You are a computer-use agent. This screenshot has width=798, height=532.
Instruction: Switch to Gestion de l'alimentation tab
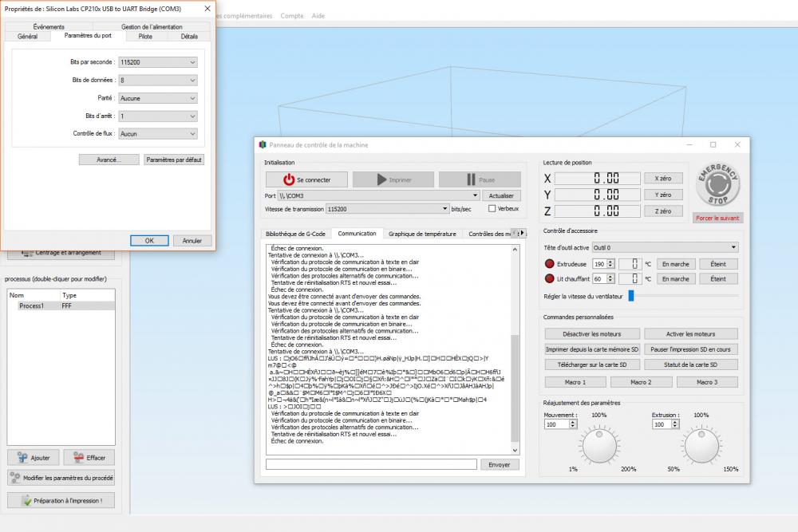click(152, 26)
